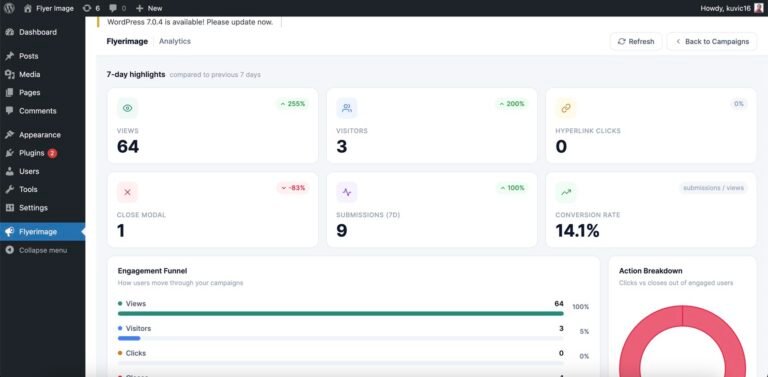Click the Close Modal X icon
Image resolution: width=768 pixels, height=377 pixels.
point(127,192)
